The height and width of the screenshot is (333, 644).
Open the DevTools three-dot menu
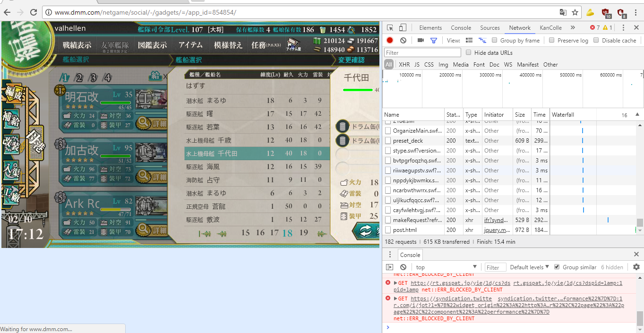(624, 28)
